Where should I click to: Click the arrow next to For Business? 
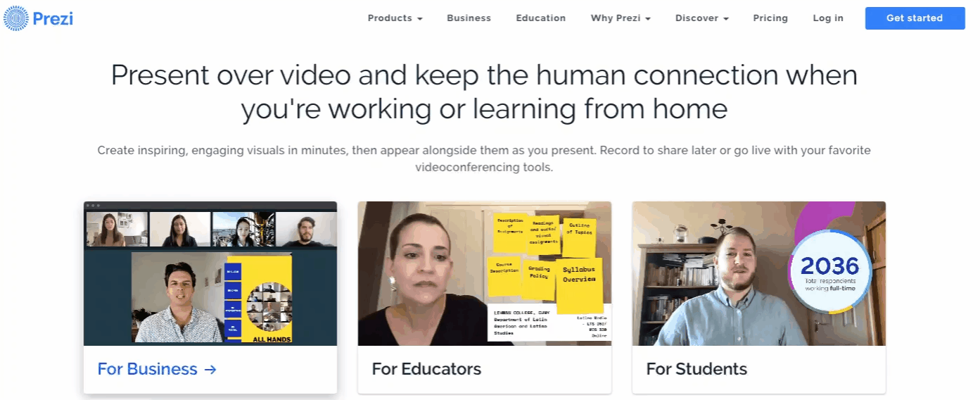click(210, 369)
